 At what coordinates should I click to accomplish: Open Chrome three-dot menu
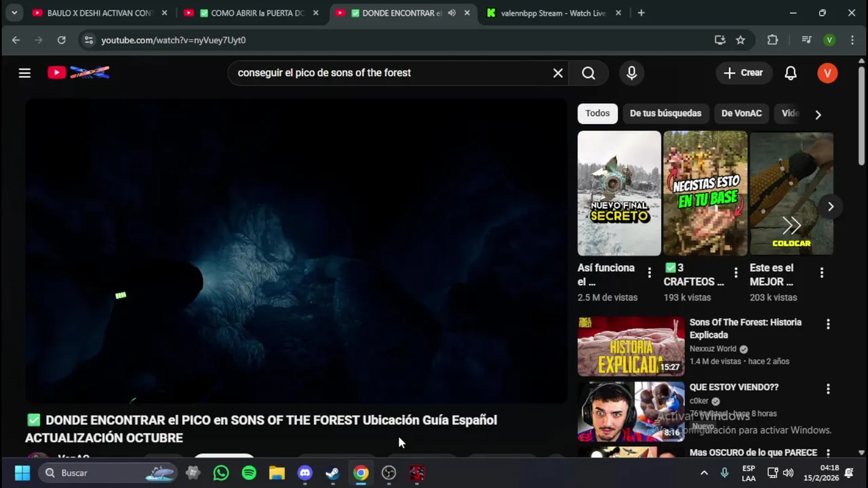[x=852, y=40]
